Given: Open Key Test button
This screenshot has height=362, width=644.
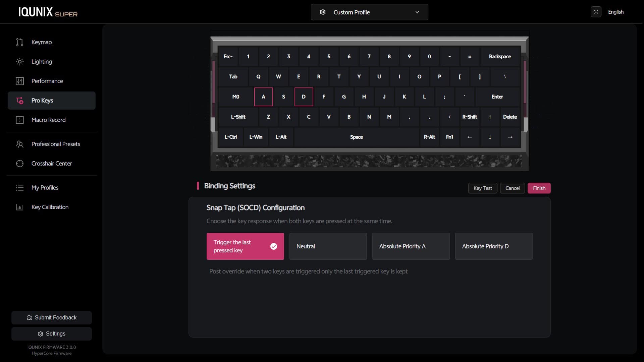Looking at the screenshot, I should pyautogui.click(x=483, y=188).
